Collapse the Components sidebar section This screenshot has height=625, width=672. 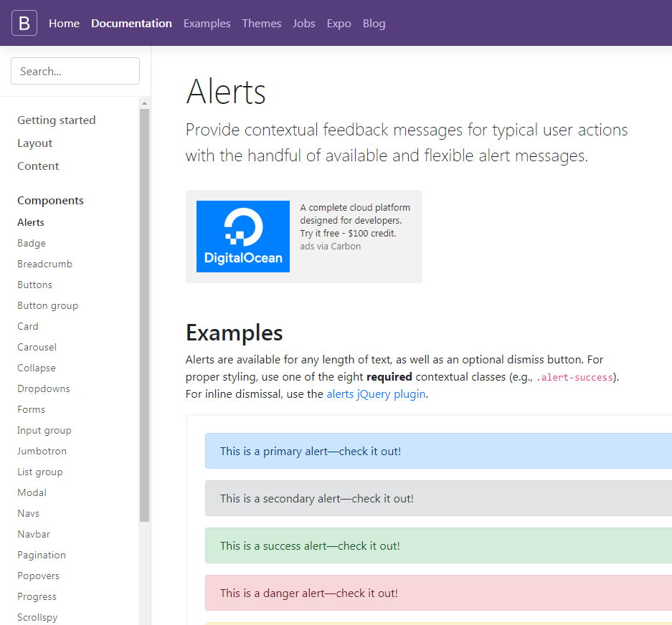[x=50, y=201]
